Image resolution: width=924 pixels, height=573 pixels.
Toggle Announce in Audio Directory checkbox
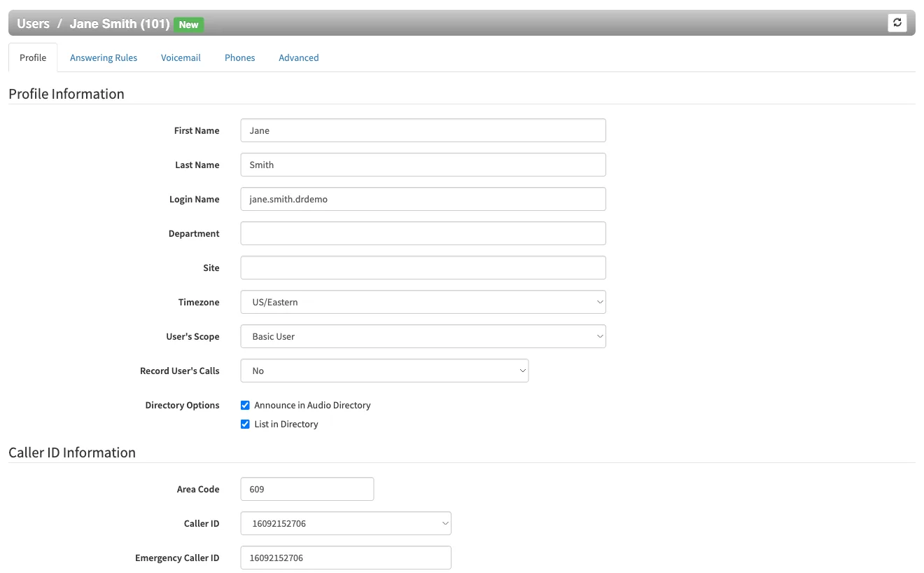click(245, 405)
